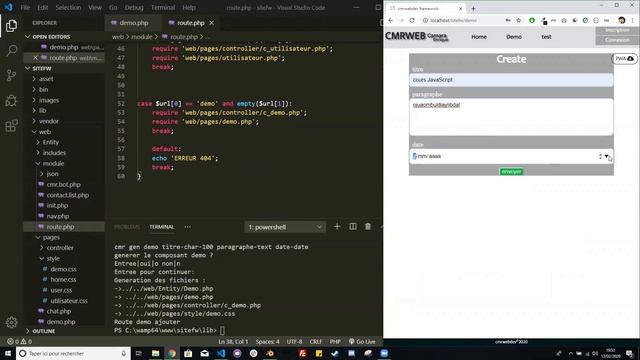Open the File menu
The width and height of the screenshot is (640, 360).
[25, 7]
